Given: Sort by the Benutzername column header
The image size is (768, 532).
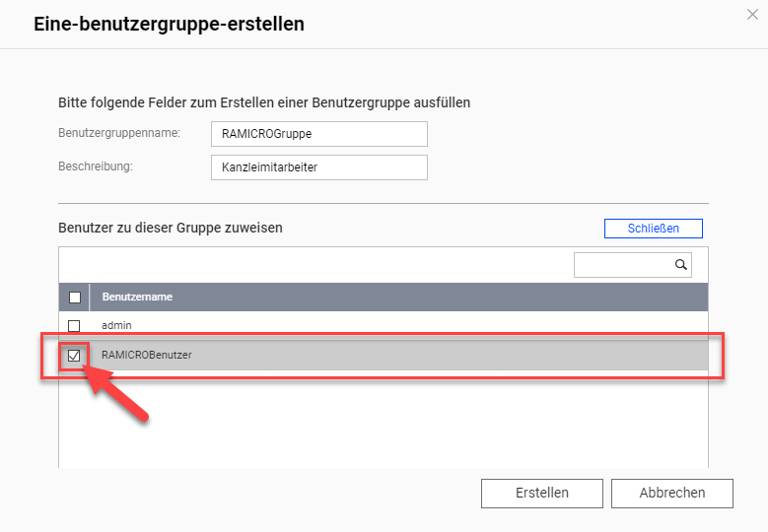Looking at the screenshot, I should point(137,297).
